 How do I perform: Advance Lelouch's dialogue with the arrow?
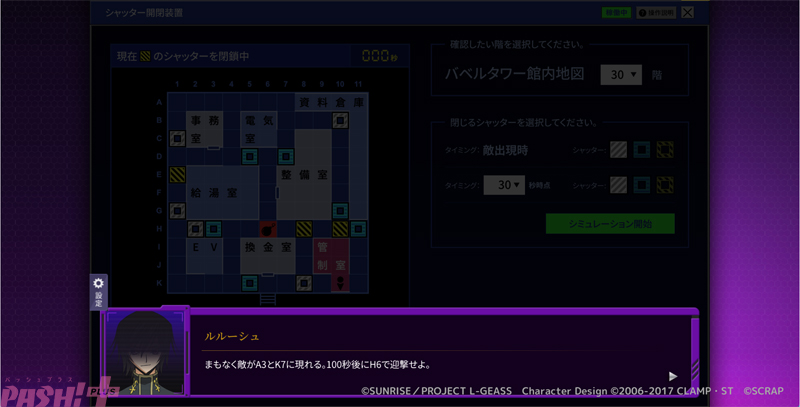672,376
